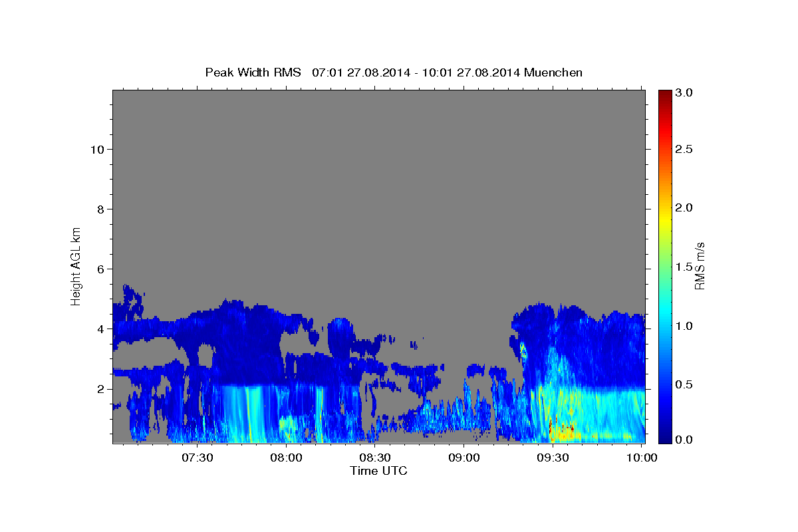Image resolution: width=798 pixels, height=532 pixels.
Task: Click the plot title 'Peak Width RMS'
Action: pos(253,72)
